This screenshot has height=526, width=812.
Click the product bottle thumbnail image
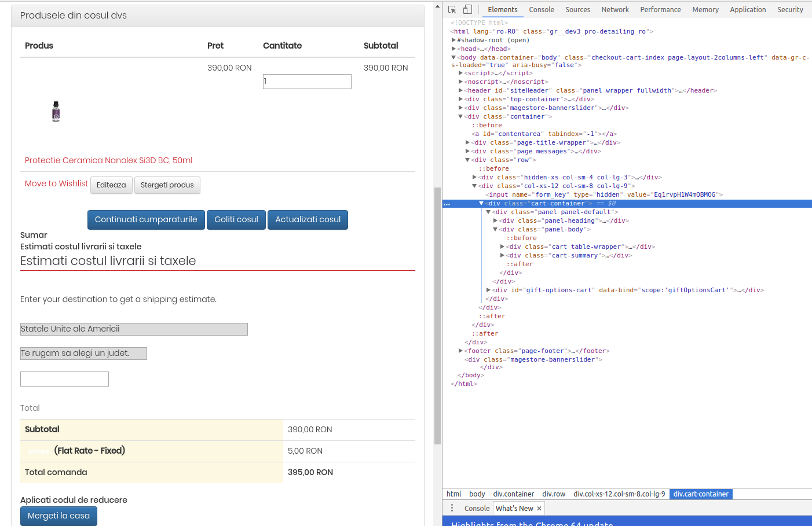[x=56, y=111]
